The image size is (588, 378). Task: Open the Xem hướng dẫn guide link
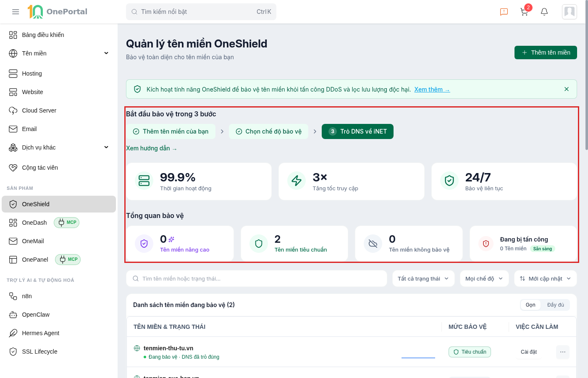point(152,148)
